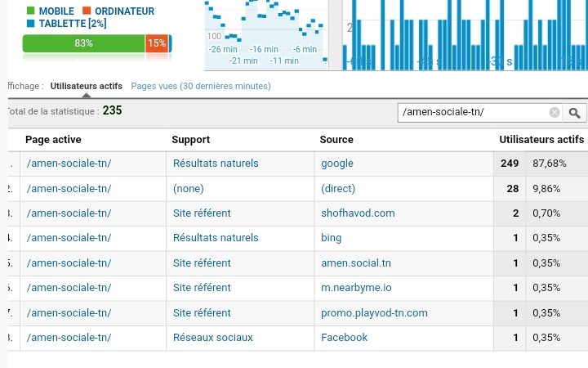Select the Utilisateurs actifs display tab
Screen dimensions: 588x368
(87, 86)
